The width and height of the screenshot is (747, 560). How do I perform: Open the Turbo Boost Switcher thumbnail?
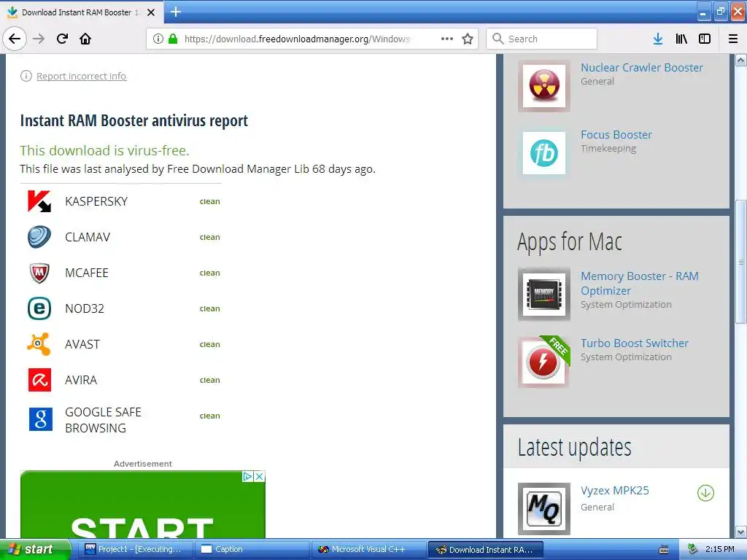544,362
